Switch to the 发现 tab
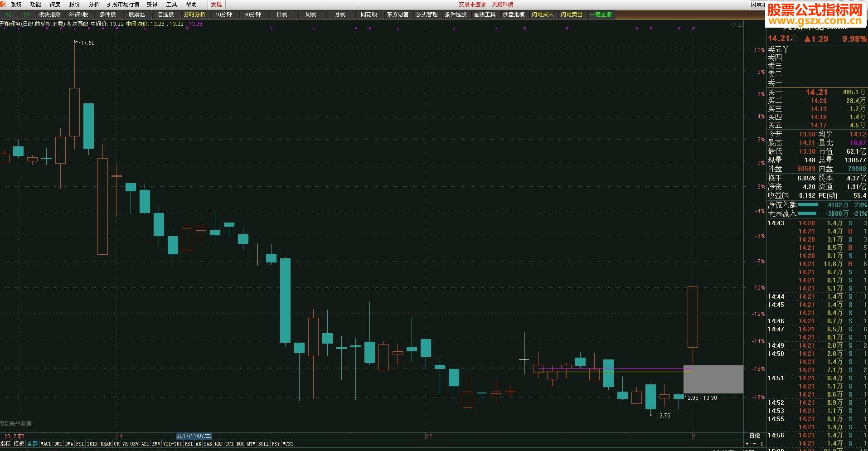868x451 pixels. tap(217, 5)
